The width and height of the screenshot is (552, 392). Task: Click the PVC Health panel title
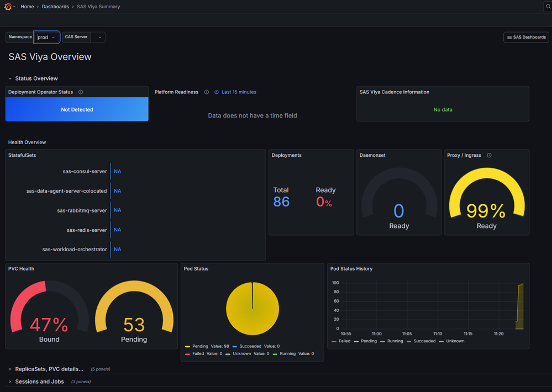21,269
